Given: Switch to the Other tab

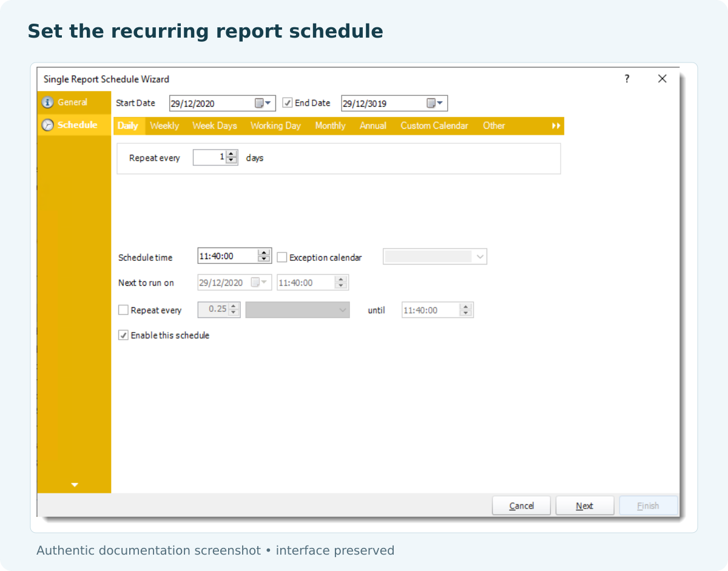Looking at the screenshot, I should point(494,126).
